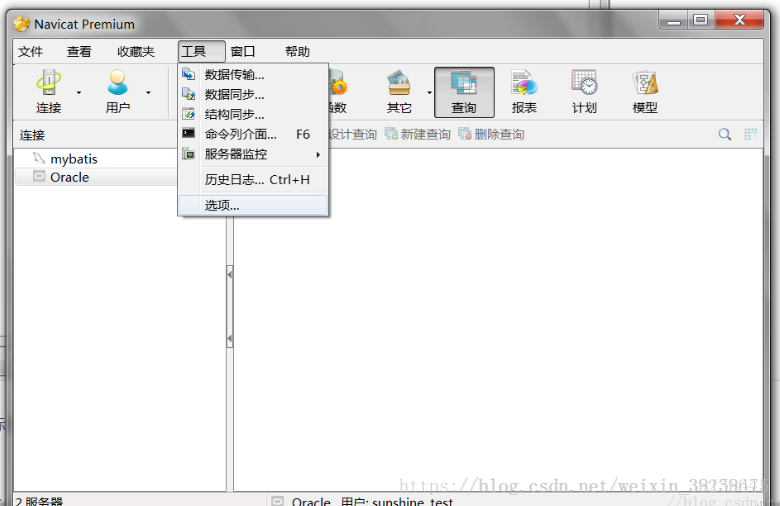Click the 数据同步 menu item icon
This screenshot has height=506, width=780.
click(189, 94)
